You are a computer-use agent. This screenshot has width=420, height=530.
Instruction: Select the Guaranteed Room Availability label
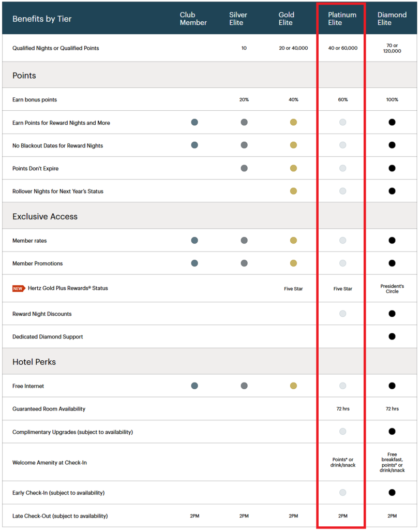[x=49, y=409]
